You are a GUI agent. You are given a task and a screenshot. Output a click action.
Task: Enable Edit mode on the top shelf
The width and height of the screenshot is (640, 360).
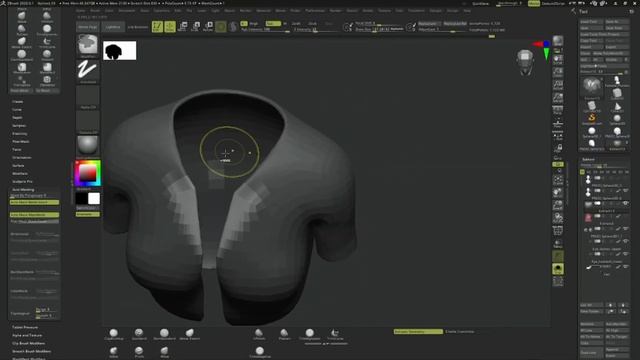click(x=157, y=27)
